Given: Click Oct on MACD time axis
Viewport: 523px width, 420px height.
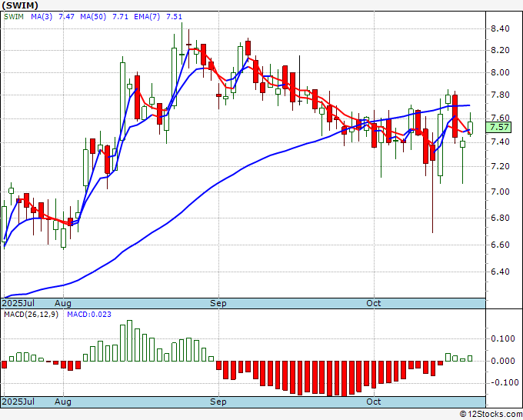Looking at the screenshot, I should 374,402.
